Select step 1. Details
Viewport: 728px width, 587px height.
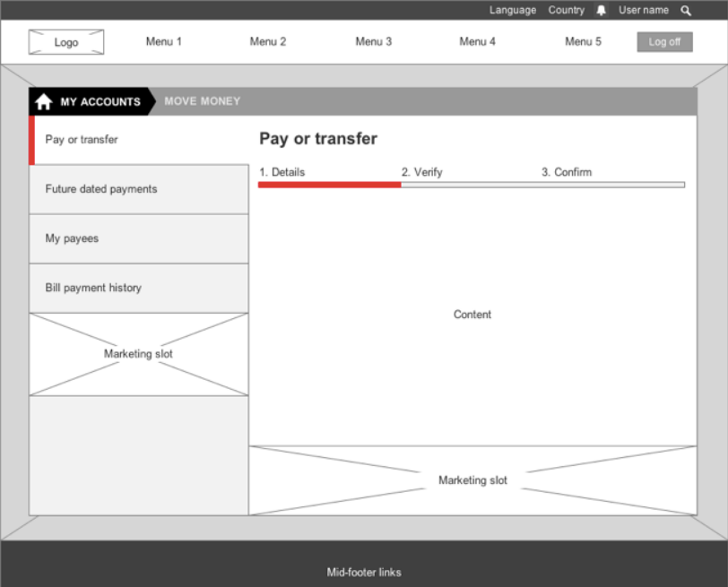[x=282, y=172]
